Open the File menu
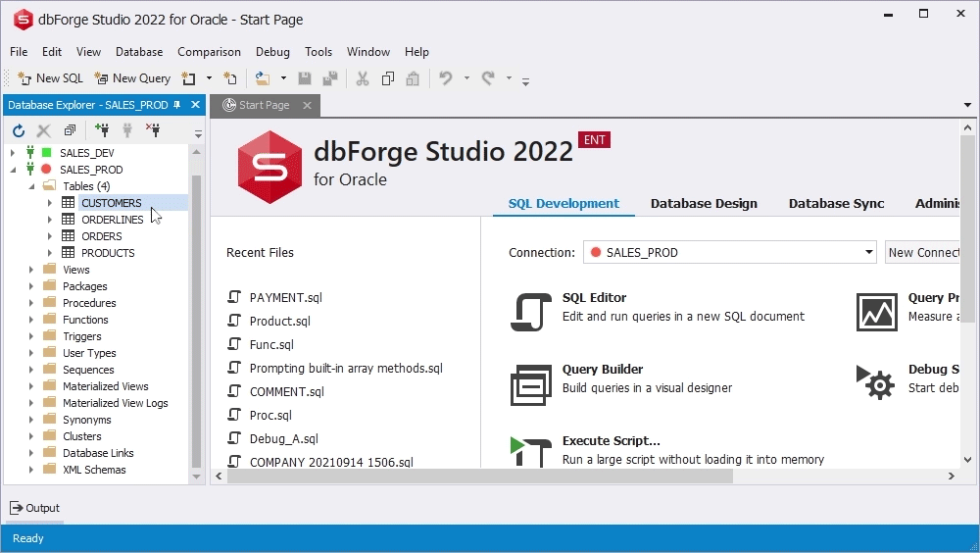The height and width of the screenshot is (553, 980). point(19,52)
